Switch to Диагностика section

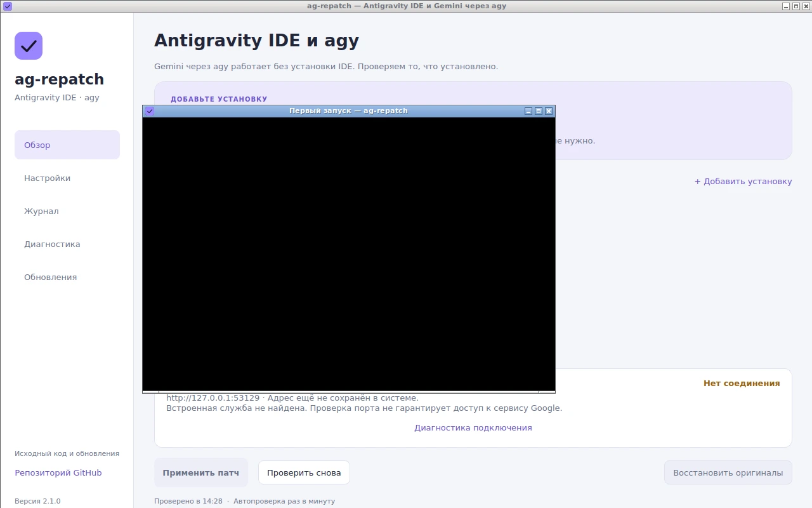67,244
